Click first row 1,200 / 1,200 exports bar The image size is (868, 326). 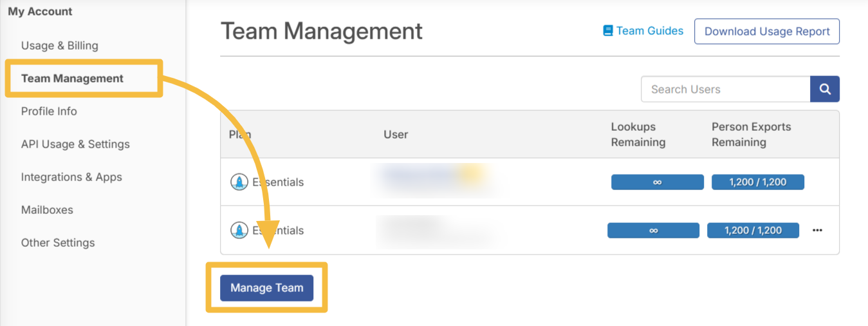(x=758, y=182)
